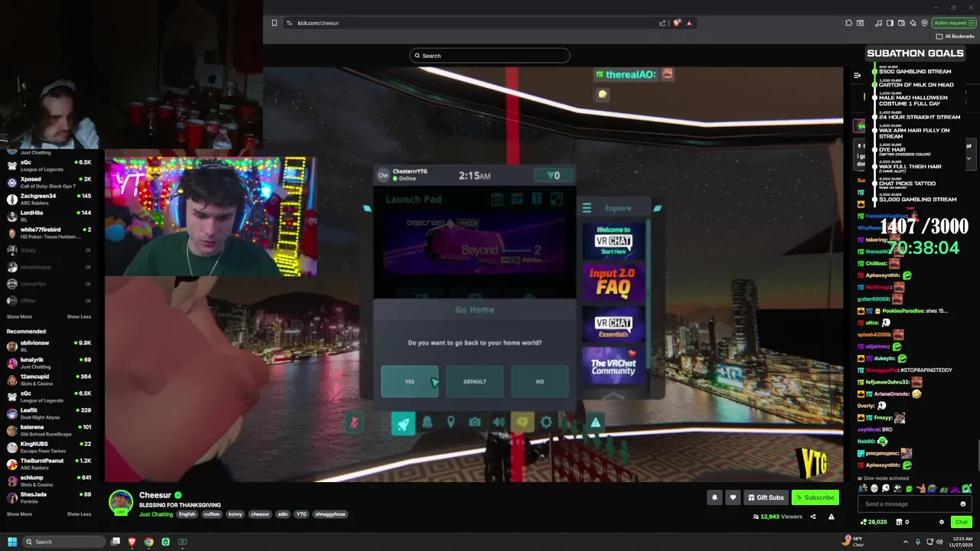Viewport: 980px width, 551px height.
Task: Open the emote picker in message box
Action: (x=962, y=504)
